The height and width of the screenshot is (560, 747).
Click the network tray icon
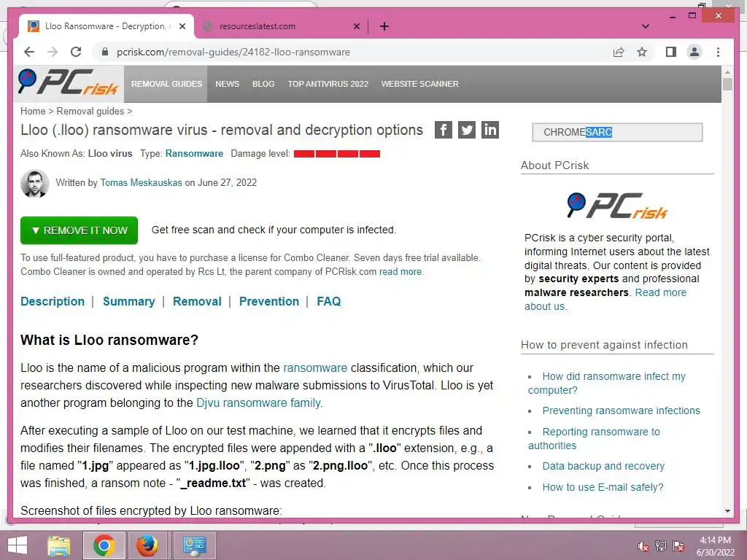[661, 546]
